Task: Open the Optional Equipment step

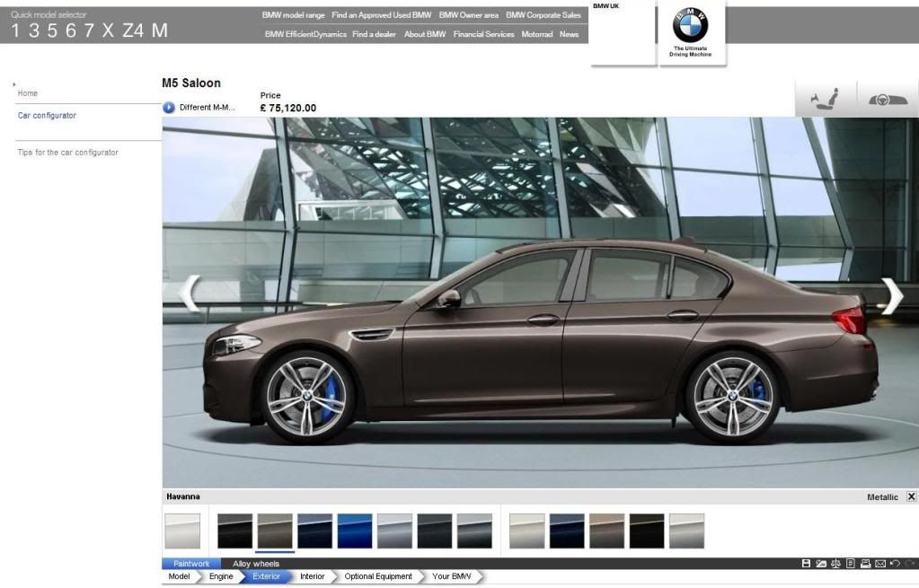Action: (378, 577)
